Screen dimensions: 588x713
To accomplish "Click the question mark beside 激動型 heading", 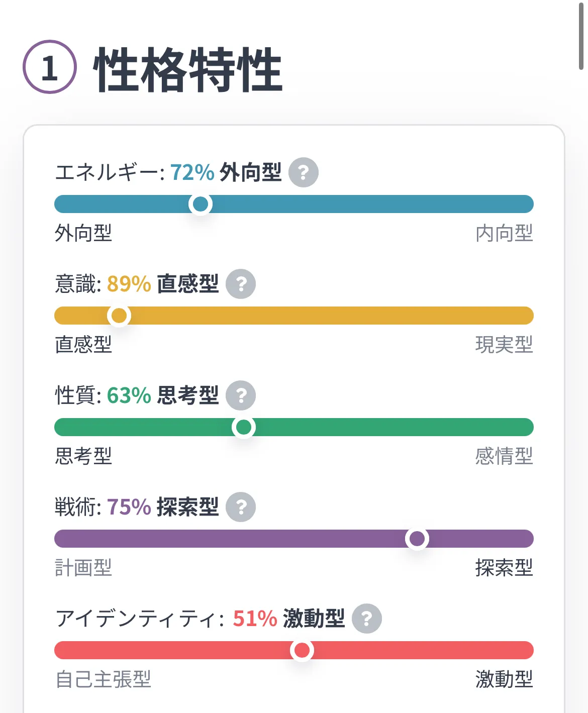I will pyautogui.click(x=367, y=619).
